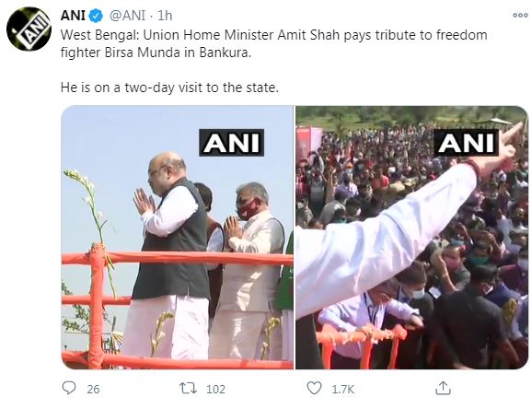
Task: Open the @ANI handle link
Action: click(128, 16)
